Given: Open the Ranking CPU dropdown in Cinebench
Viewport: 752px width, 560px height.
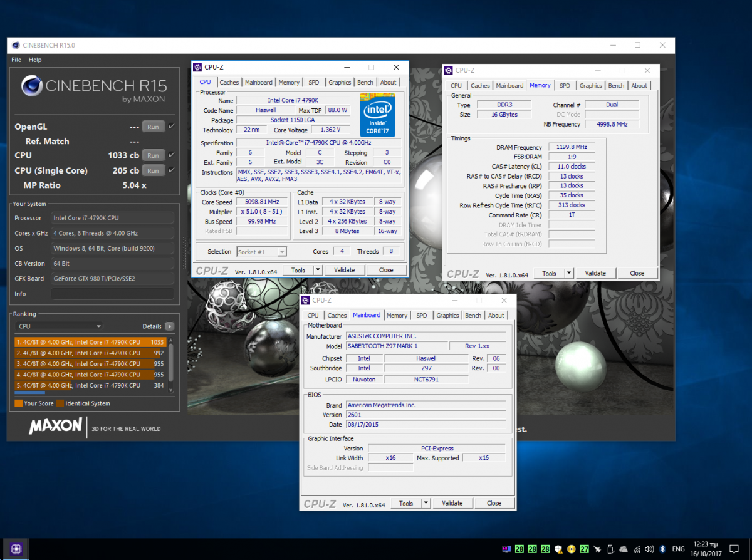Looking at the screenshot, I should point(60,326).
